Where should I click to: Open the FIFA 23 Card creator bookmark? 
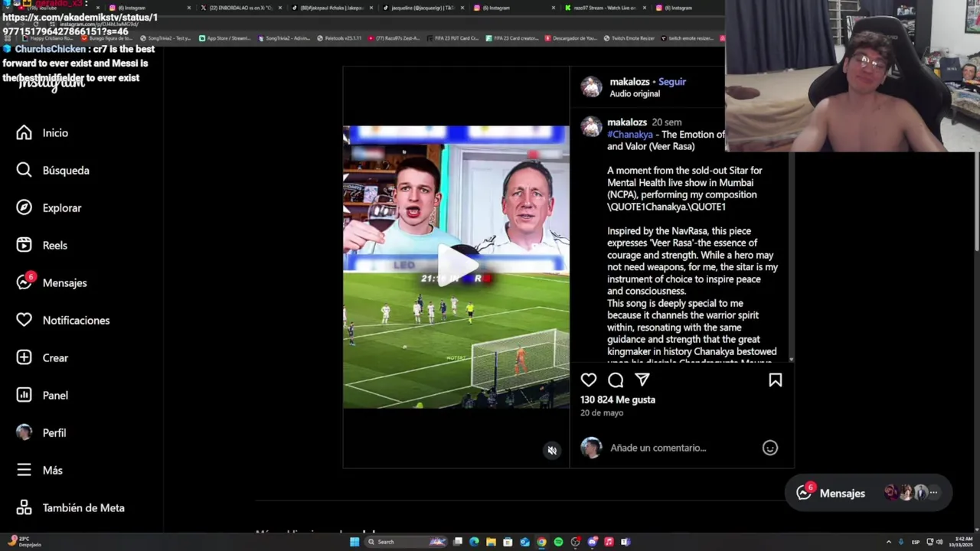click(x=513, y=38)
